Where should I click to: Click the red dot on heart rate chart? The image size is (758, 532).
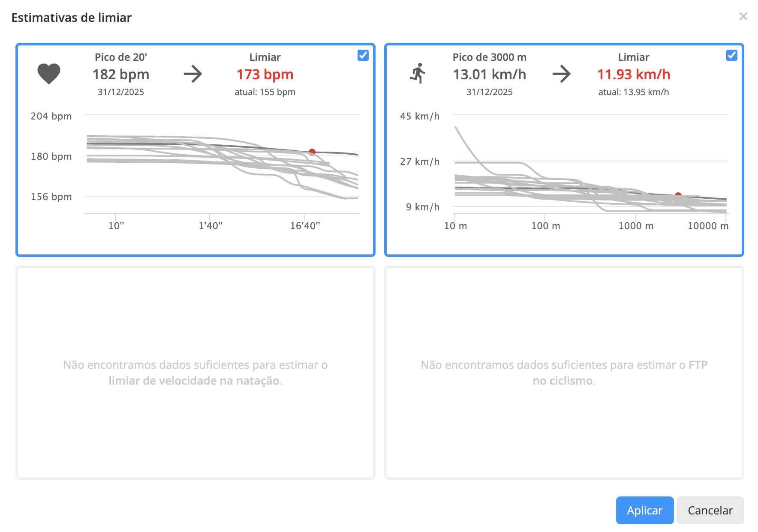[x=312, y=152]
